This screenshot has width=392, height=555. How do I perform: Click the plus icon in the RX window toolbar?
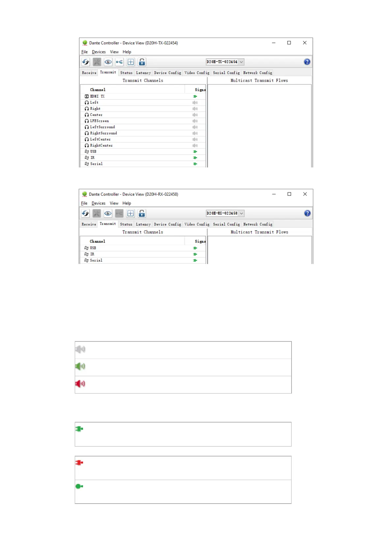130,214
